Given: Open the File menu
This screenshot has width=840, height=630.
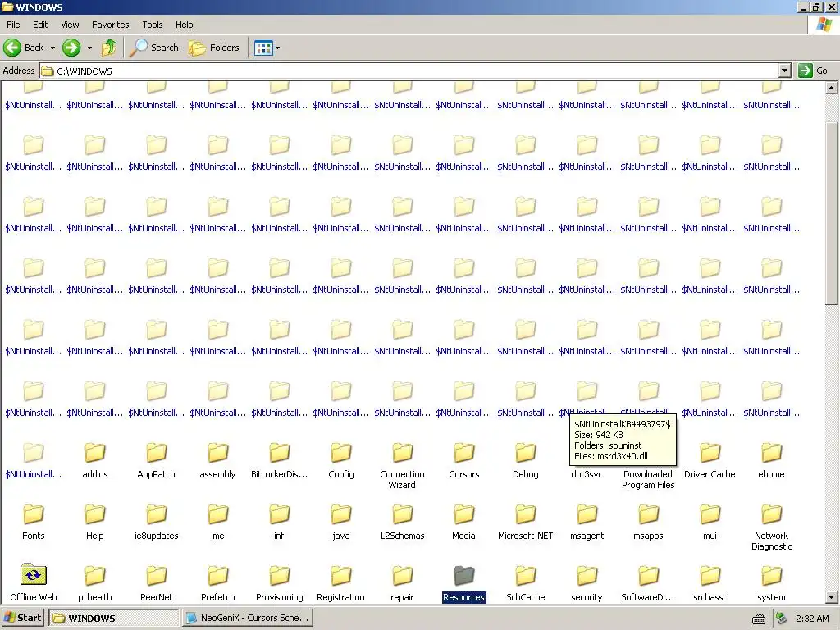Looking at the screenshot, I should coord(13,25).
